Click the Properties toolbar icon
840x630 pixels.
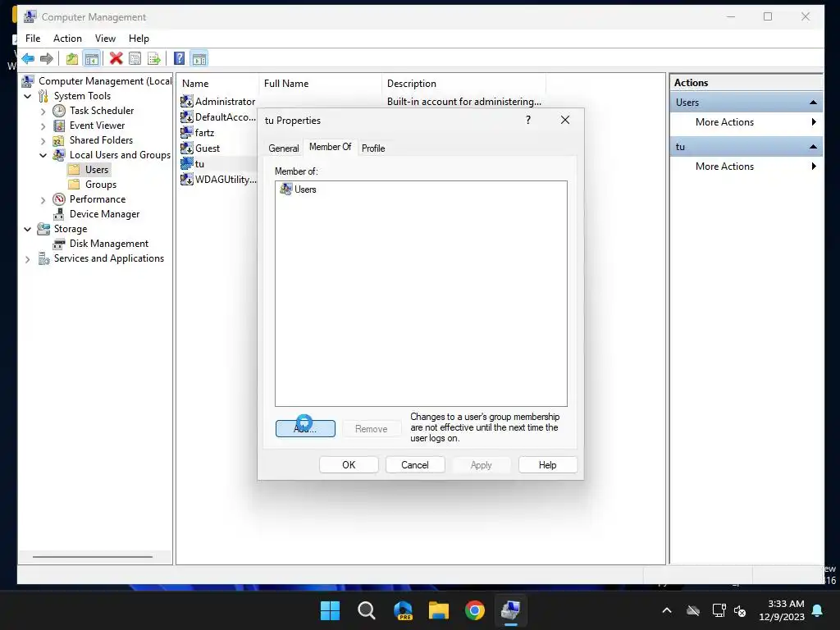click(135, 58)
